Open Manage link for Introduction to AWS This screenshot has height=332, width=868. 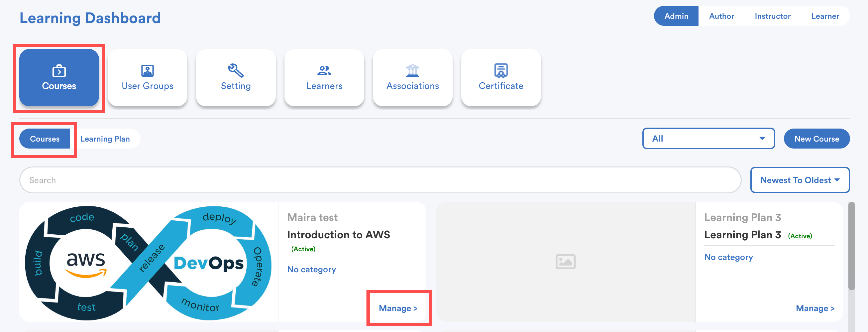tap(398, 308)
